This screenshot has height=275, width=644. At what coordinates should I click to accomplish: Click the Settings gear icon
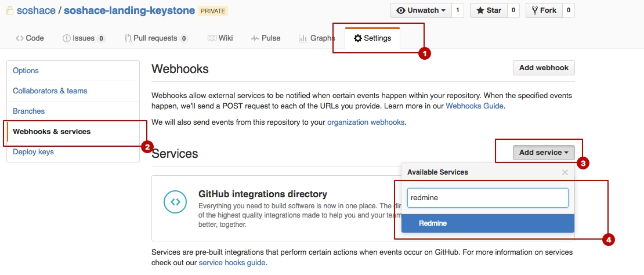[358, 38]
